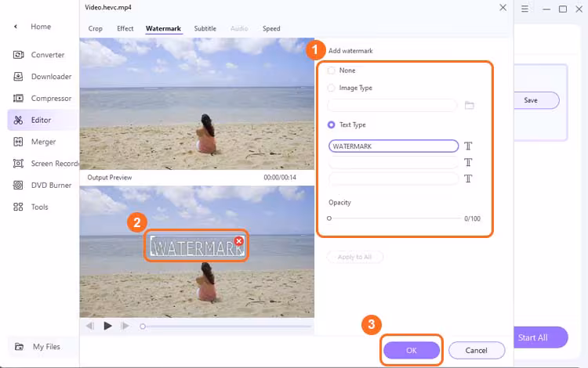Screen dimensions: 588x368
Task: Select the Editor scissors icon
Action: 18,120
